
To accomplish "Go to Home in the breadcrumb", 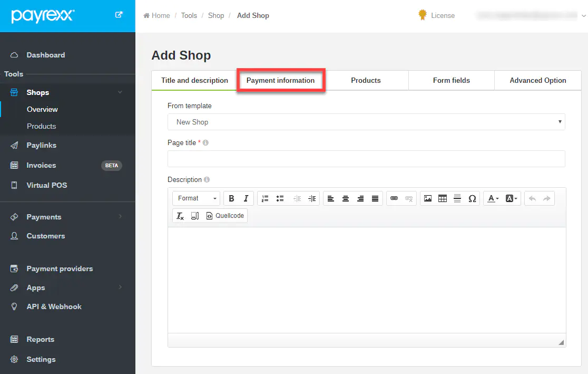I will [x=157, y=15].
